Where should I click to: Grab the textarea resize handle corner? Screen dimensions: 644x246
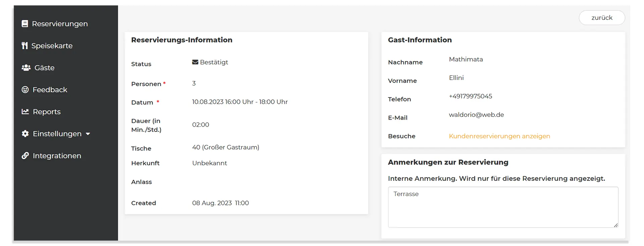point(616,225)
